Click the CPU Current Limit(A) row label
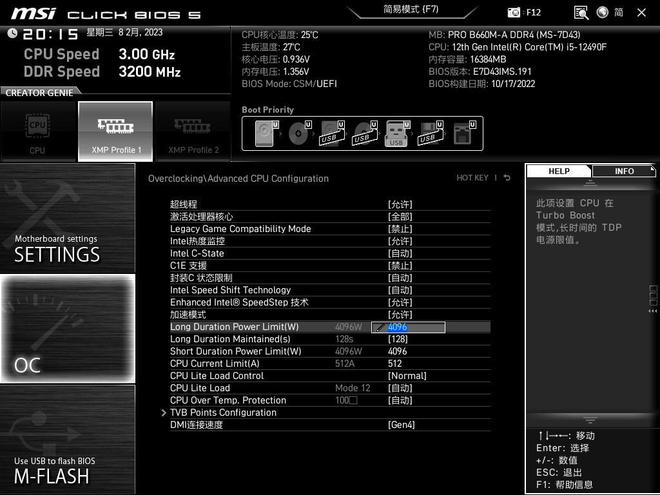 215,364
